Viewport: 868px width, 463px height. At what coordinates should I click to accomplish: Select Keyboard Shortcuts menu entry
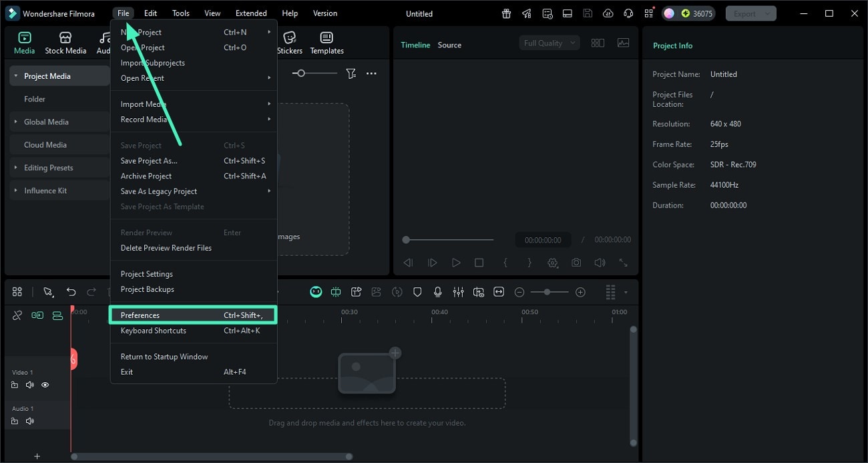coord(194,331)
